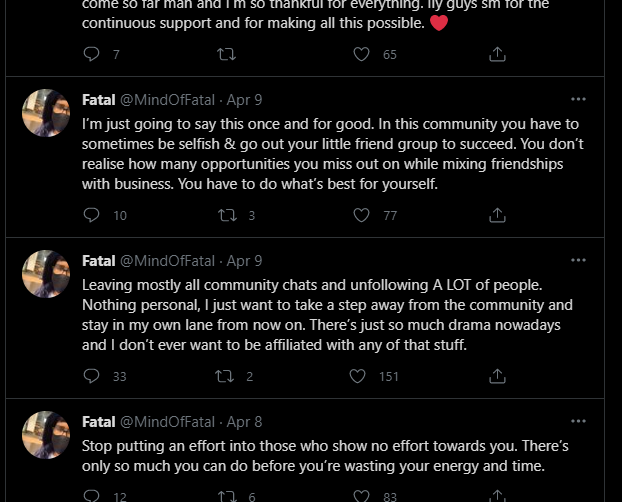
Task: Reply to the tweet about being selfish
Action: coord(92,215)
